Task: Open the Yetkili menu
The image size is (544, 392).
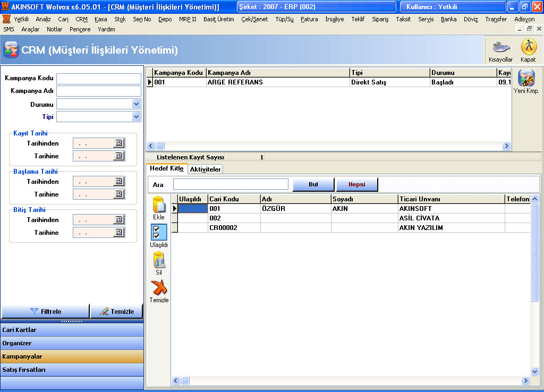Action: point(21,19)
